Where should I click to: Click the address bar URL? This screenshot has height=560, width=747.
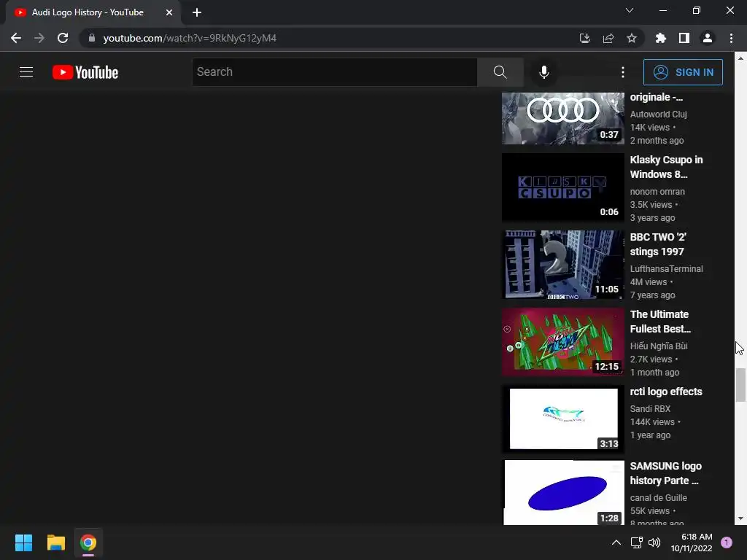coord(190,38)
